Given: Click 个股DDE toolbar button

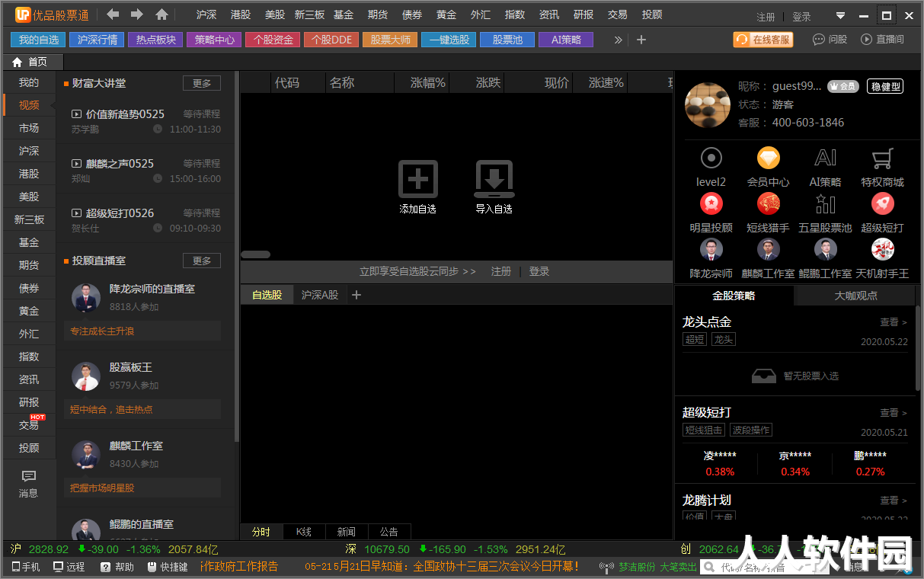Looking at the screenshot, I should point(332,40).
